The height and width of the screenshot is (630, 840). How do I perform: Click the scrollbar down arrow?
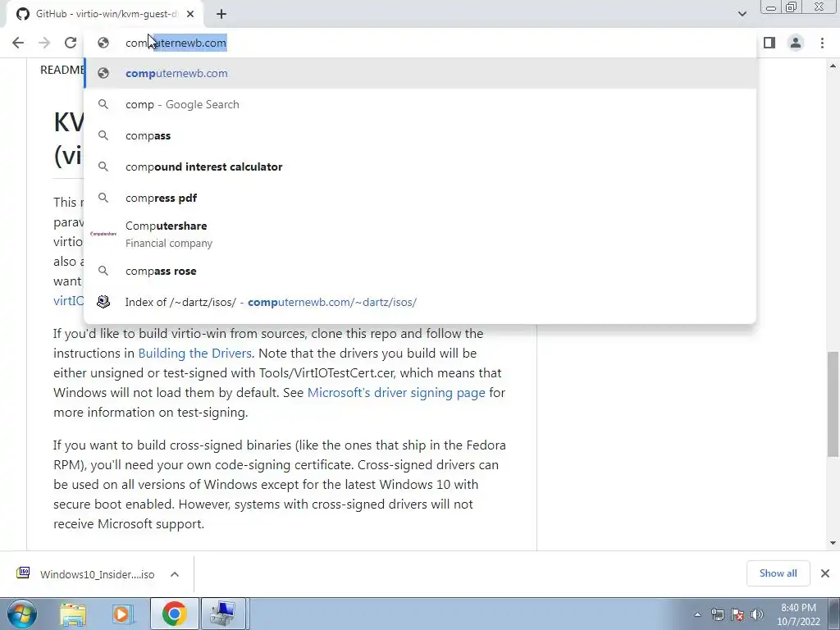(x=833, y=543)
